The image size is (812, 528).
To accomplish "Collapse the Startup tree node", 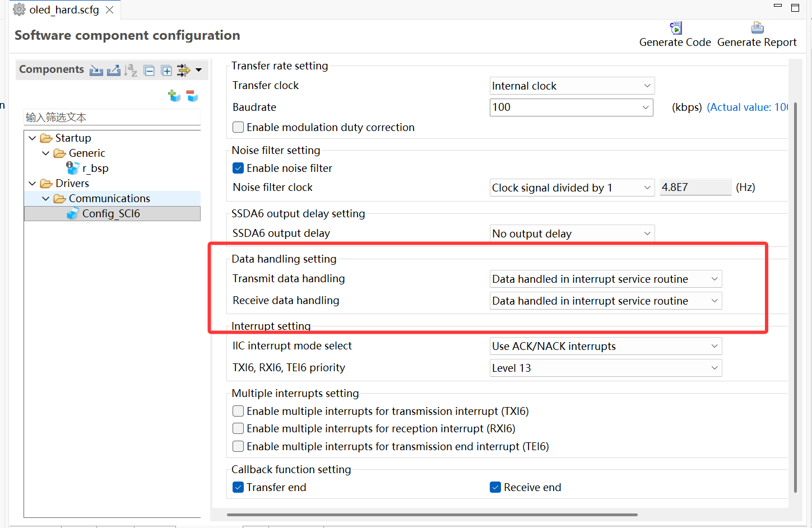I will 33,138.
